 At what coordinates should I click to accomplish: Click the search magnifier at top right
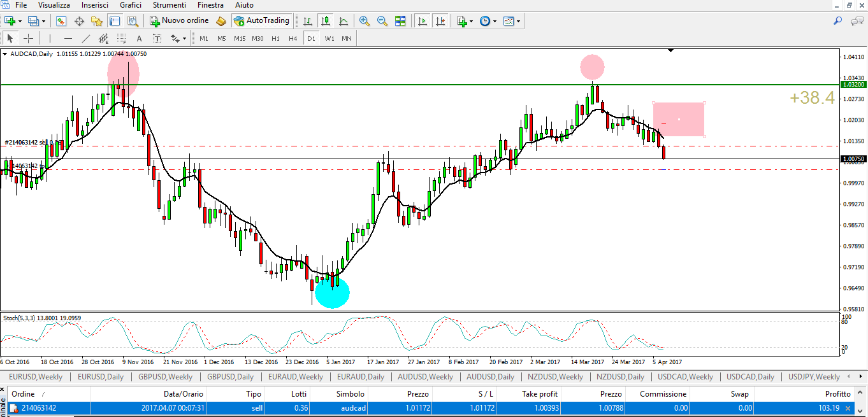click(838, 21)
